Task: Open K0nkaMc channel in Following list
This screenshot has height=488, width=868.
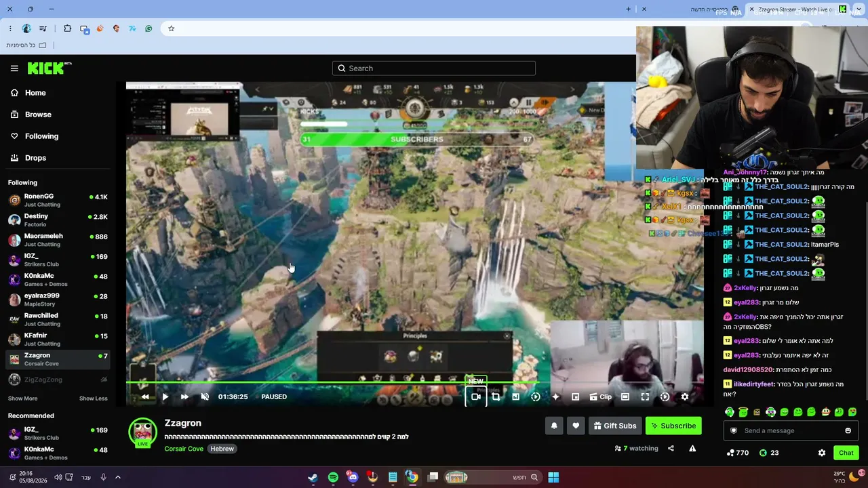Action: [58, 279]
